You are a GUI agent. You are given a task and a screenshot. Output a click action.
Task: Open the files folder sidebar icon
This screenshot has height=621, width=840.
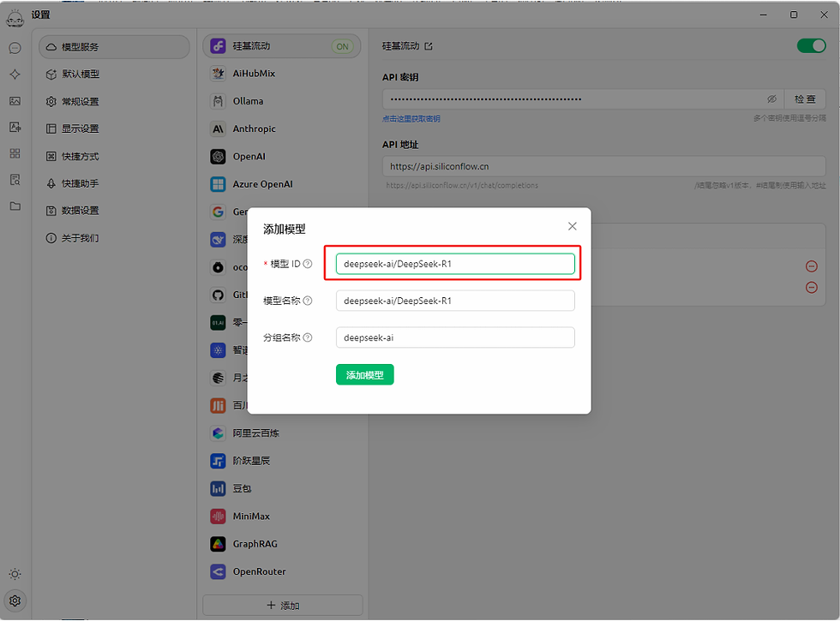point(15,206)
